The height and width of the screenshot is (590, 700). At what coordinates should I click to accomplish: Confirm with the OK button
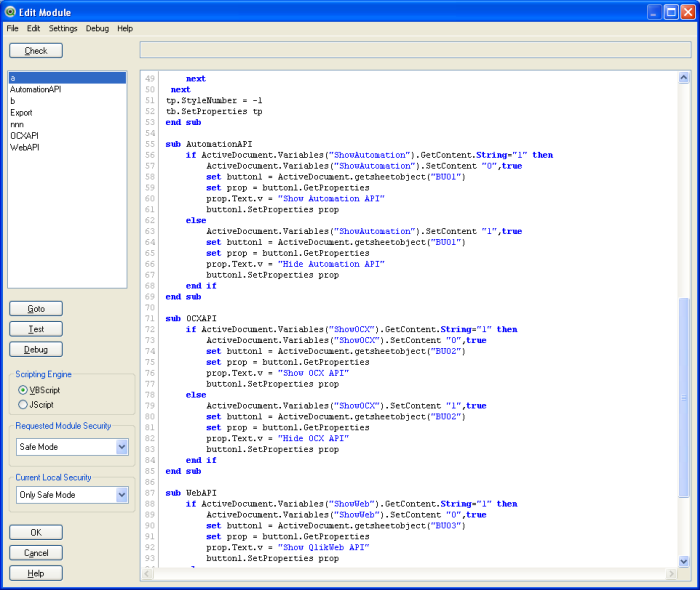(x=36, y=533)
